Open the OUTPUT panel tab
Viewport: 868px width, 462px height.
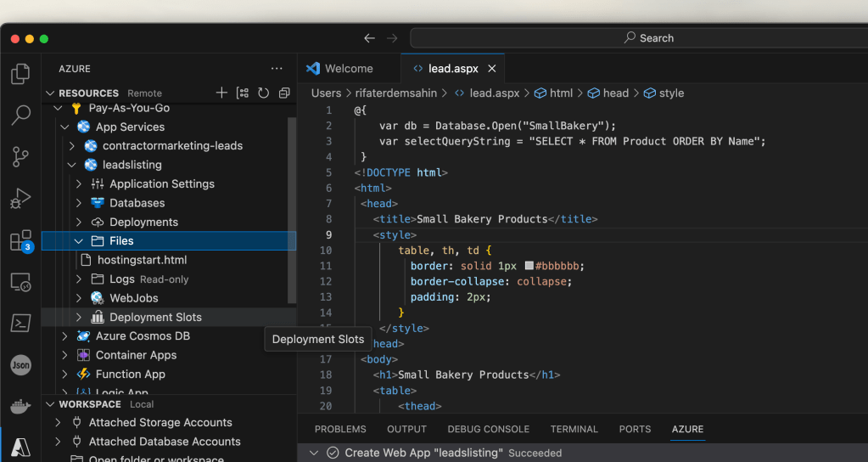(x=407, y=430)
